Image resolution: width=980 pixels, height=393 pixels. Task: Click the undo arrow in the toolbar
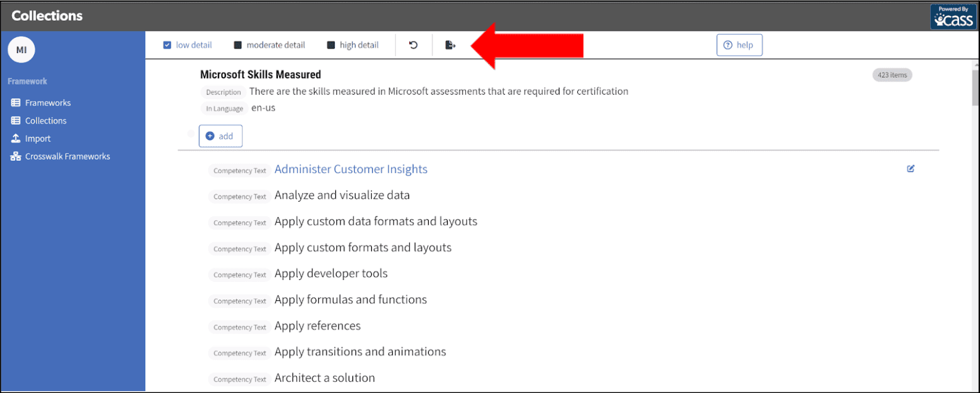(413, 44)
